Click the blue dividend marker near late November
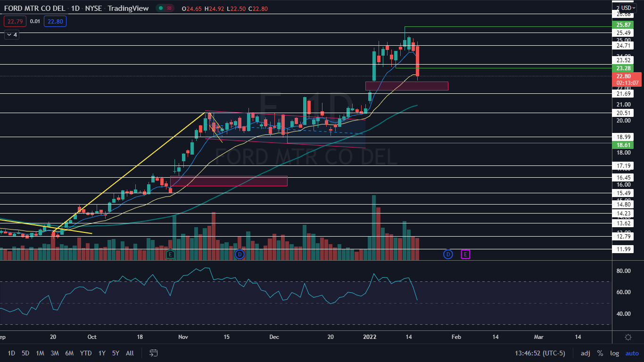This screenshot has width=644, height=362. coord(239,255)
